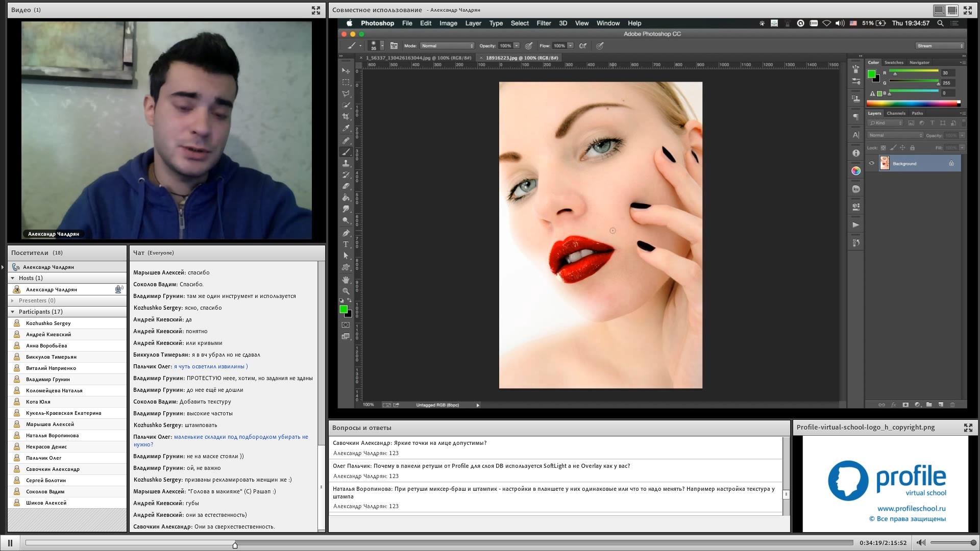980x551 pixels.
Task: Pause the webinar recording playback
Action: point(10,543)
